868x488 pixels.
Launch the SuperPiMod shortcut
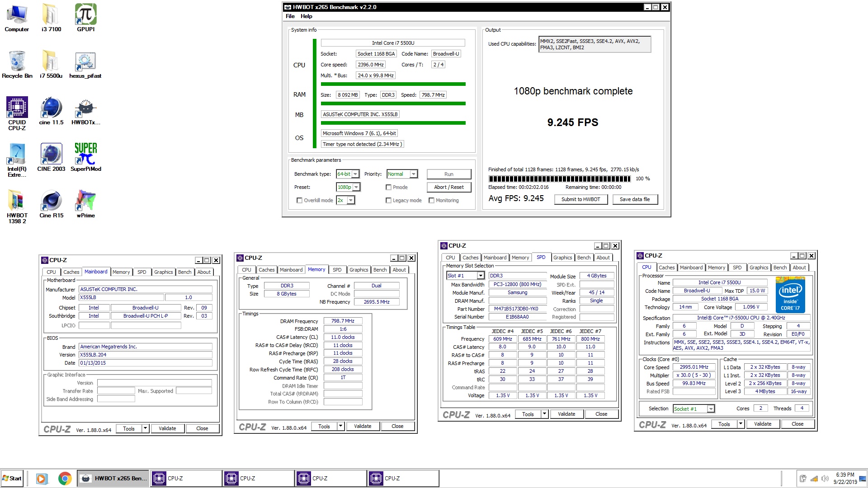click(x=85, y=158)
